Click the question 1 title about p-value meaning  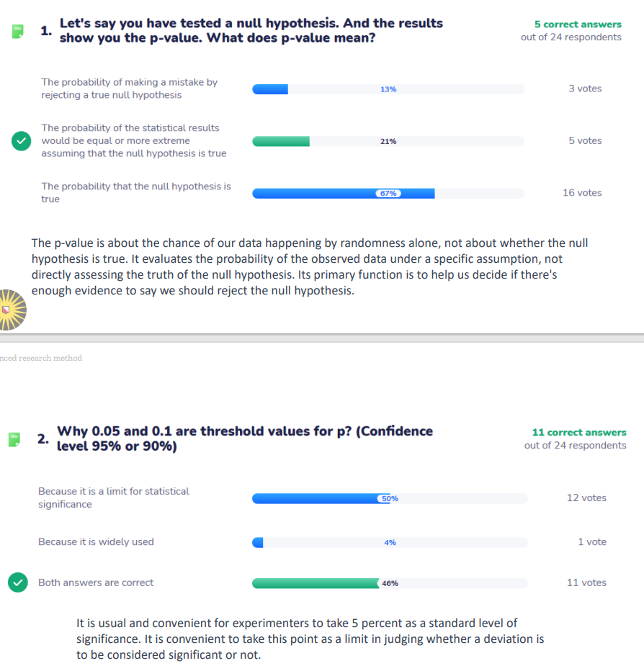251,30
